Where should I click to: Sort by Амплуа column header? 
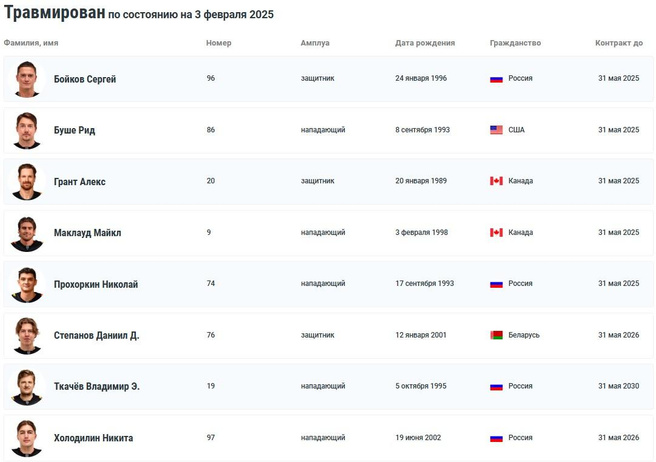(315, 43)
